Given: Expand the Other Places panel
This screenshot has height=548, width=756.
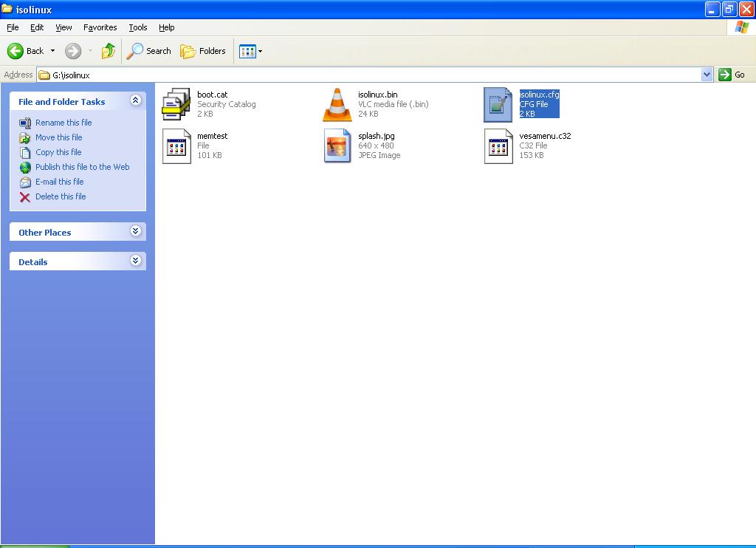Looking at the screenshot, I should 135,231.
